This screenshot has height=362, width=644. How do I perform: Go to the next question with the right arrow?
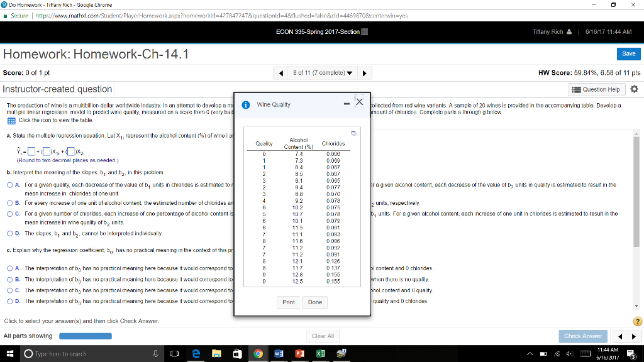(x=365, y=72)
